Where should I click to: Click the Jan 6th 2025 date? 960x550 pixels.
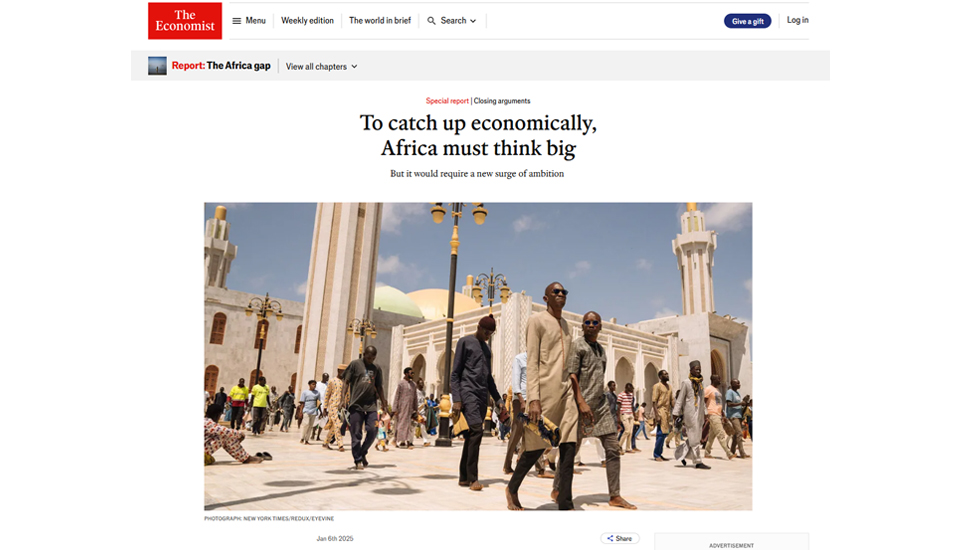coord(335,538)
